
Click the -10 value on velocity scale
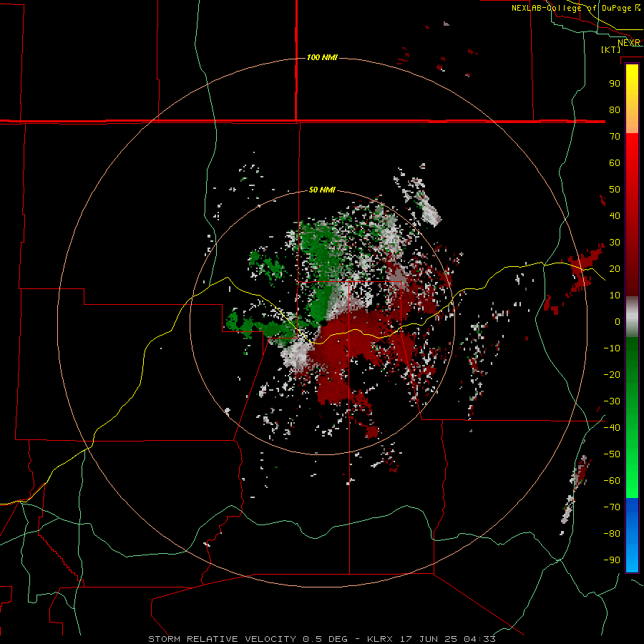[x=612, y=348]
